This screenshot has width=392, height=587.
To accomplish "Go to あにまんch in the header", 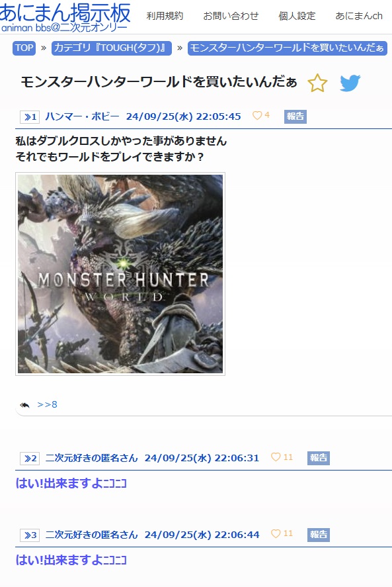I will click(359, 16).
